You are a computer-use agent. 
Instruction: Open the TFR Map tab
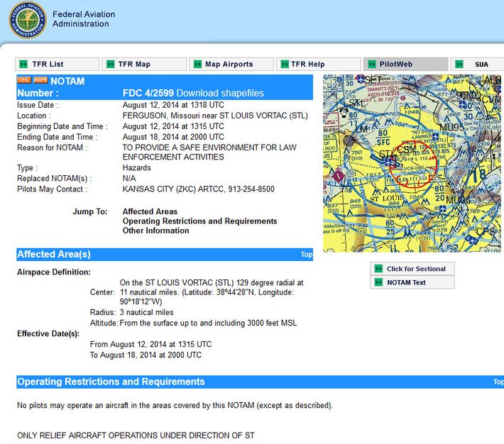coord(144,65)
